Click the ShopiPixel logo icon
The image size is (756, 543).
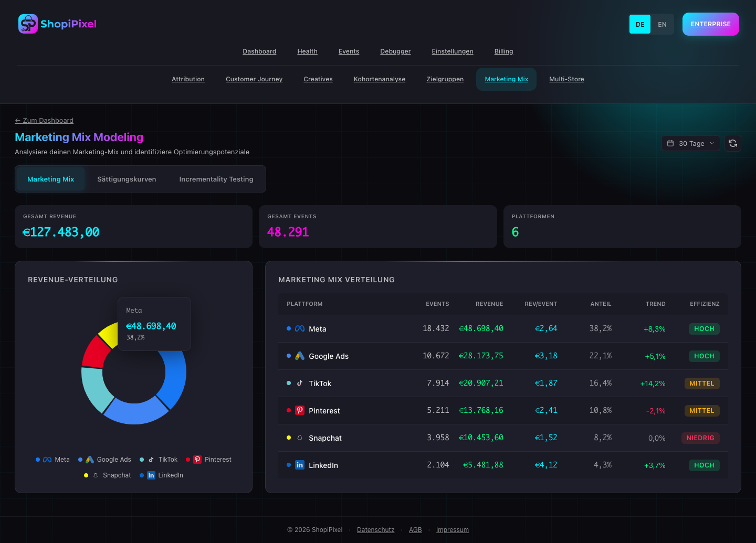28,24
